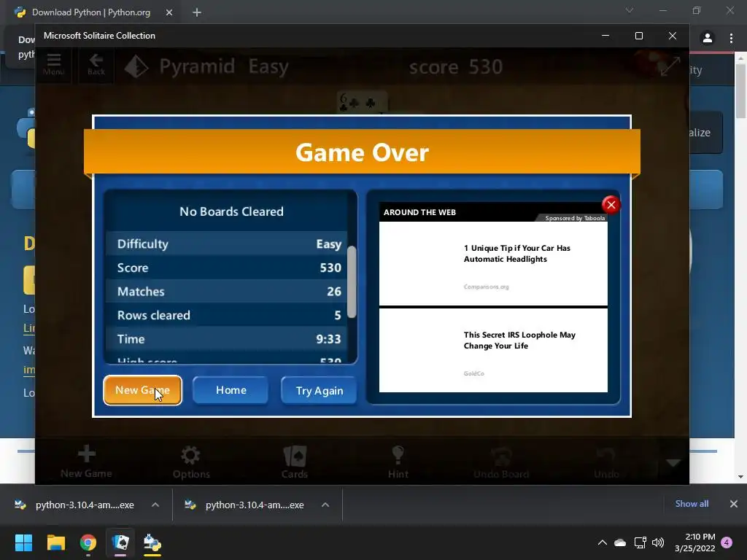Image resolution: width=747 pixels, height=560 pixels.
Task: Open Chrome profile avatar icon
Action: tap(708, 38)
